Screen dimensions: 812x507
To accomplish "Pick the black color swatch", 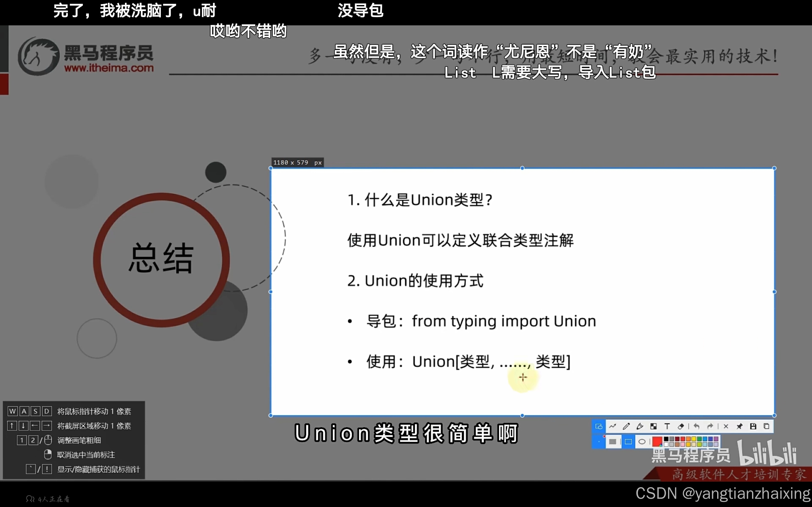I will pyautogui.click(x=666, y=439).
